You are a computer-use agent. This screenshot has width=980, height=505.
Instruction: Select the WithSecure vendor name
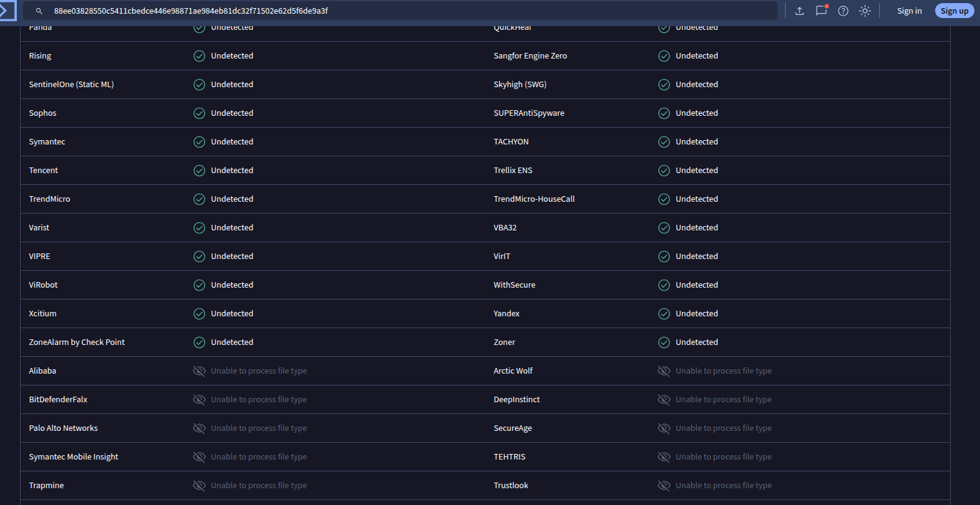(x=514, y=285)
